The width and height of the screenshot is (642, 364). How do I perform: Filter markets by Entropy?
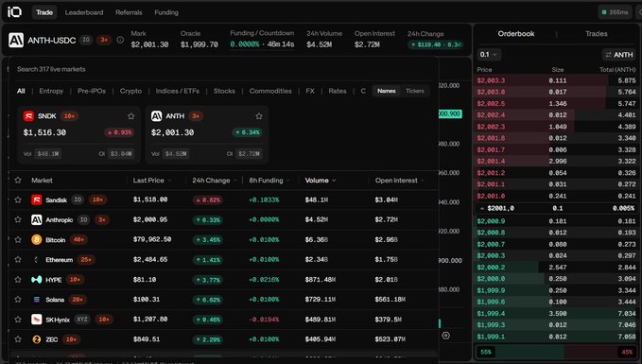(51, 91)
